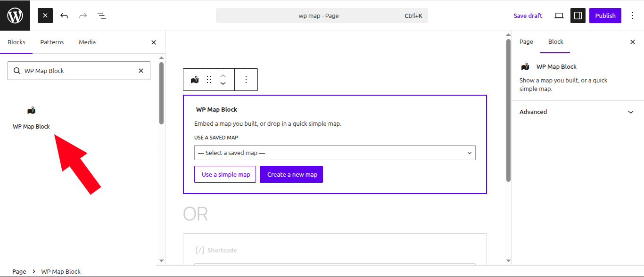Viewport: 644px width, 277px height.
Task: Click Page in the breadcrumb
Action: pyautogui.click(x=19, y=271)
